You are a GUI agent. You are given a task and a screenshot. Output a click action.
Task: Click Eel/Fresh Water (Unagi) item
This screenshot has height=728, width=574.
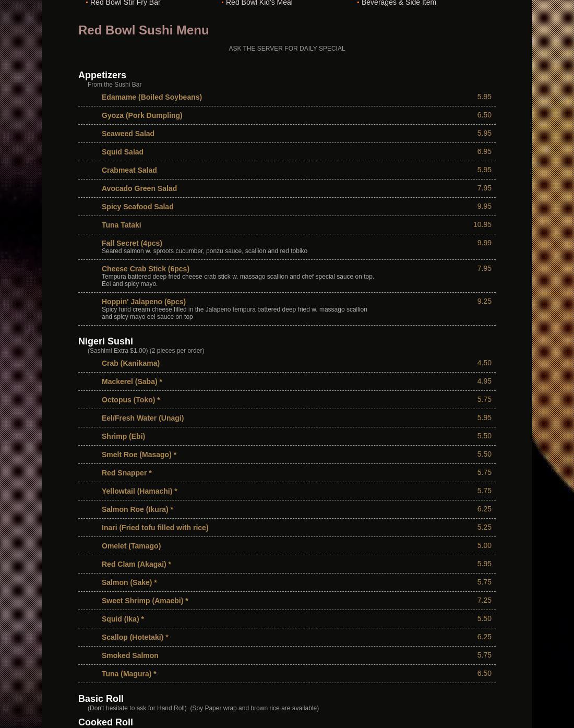[142, 418]
